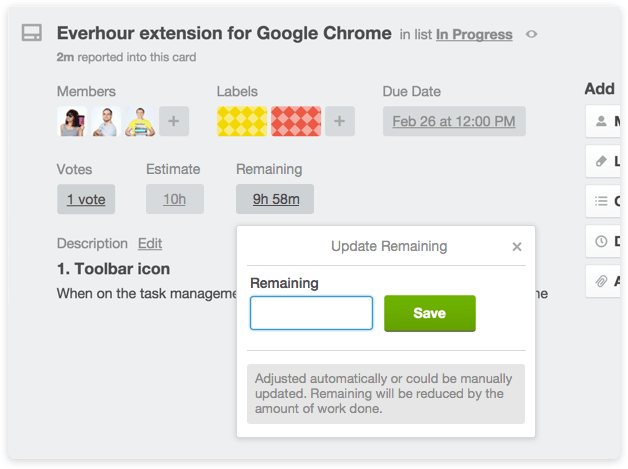Edit the 10h estimate value
628x469 pixels.
pyautogui.click(x=175, y=199)
